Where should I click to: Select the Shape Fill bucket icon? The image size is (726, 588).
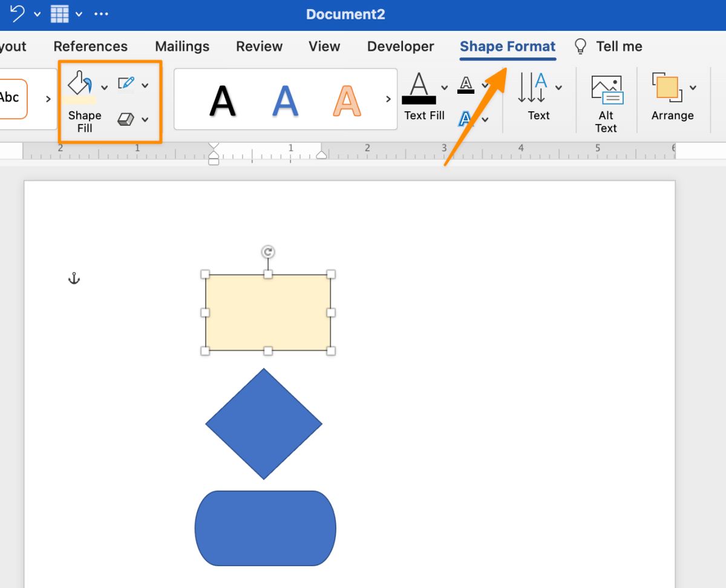coord(80,82)
